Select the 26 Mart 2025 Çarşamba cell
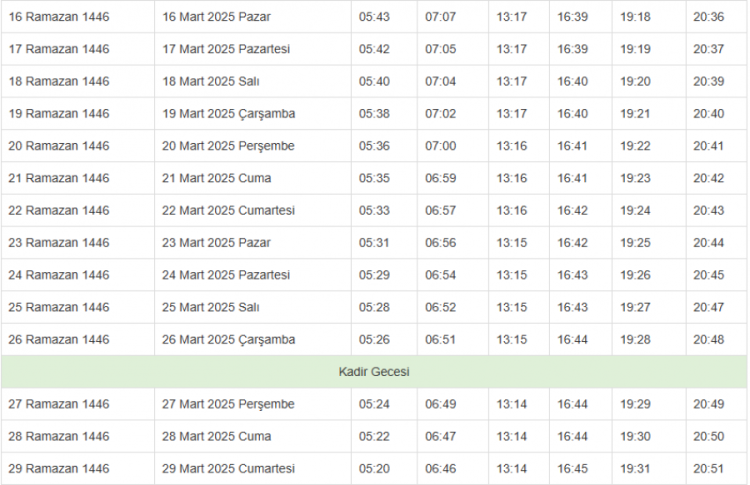The image size is (750, 485). 228,339
